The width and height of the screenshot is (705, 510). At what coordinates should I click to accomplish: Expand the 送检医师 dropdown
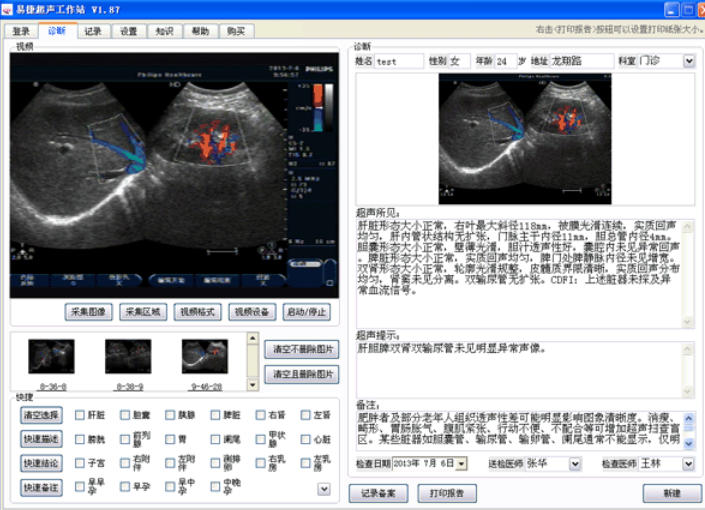click(x=575, y=464)
